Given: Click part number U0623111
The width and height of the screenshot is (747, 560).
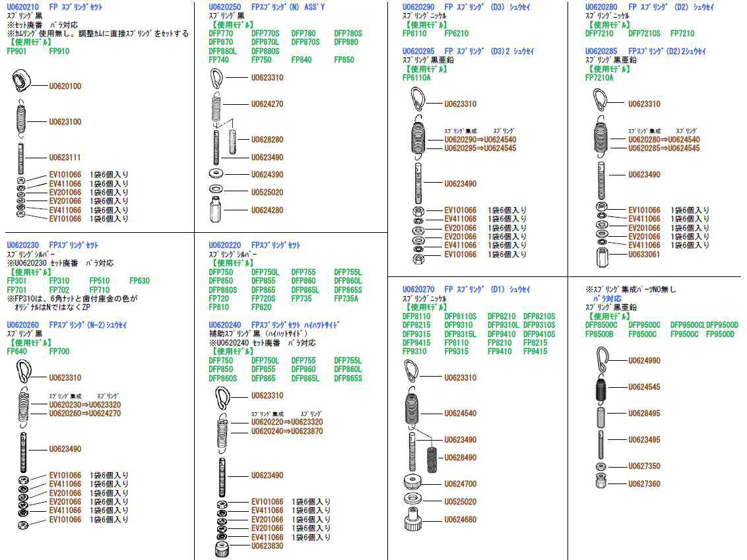Looking at the screenshot, I should (x=65, y=158).
